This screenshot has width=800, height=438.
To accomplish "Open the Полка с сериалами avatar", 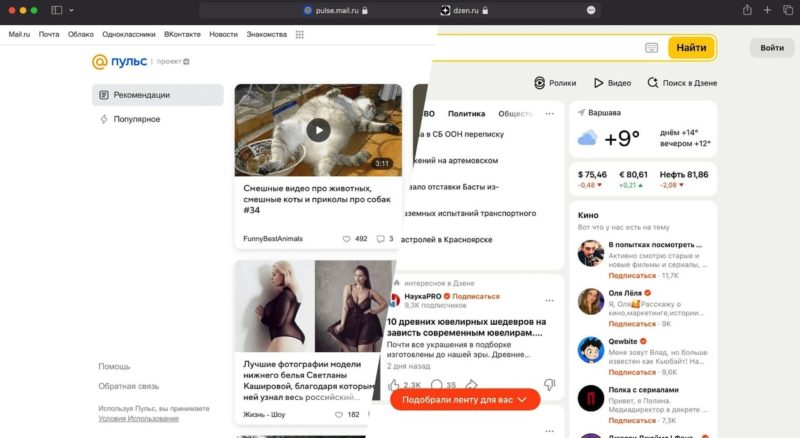I will (x=591, y=398).
